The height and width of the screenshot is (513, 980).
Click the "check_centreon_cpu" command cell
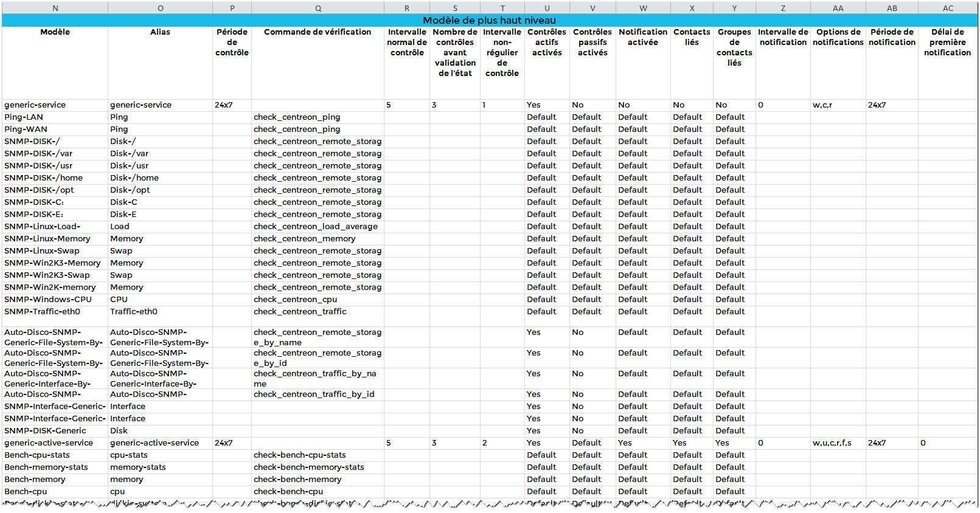click(x=296, y=300)
